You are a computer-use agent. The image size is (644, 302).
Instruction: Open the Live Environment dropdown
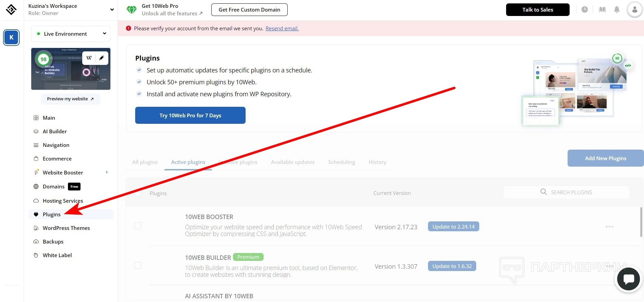71,34
